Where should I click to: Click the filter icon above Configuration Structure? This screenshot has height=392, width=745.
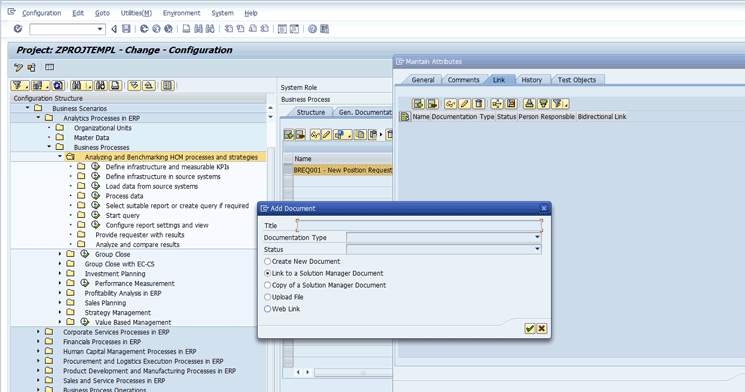(x=19, y=86)
